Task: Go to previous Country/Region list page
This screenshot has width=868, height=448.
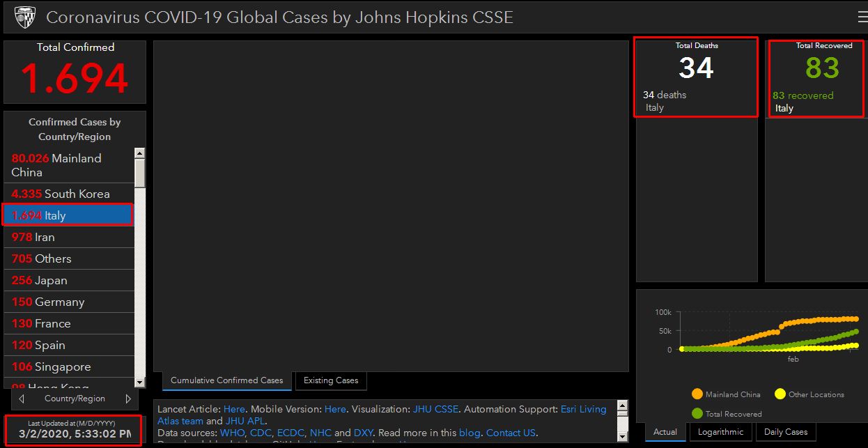Action: tap(22, 399)
